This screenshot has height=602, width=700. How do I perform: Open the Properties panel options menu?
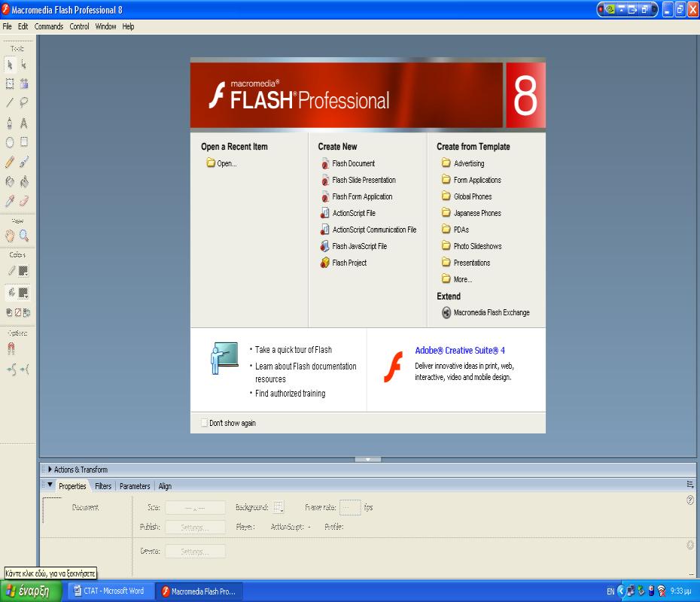click(x=690, y=485)
